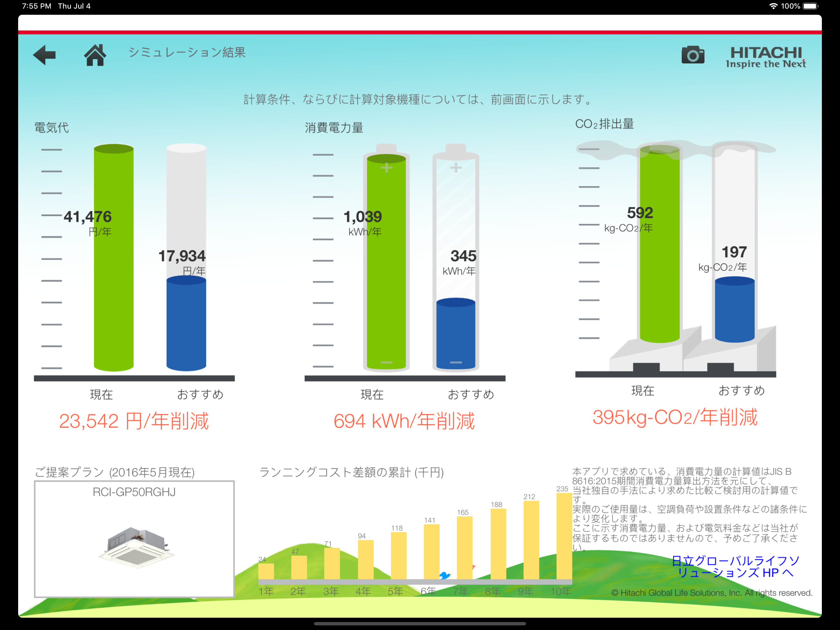Image resolution: width=840 pixels, height=630 pixels.
Task: Tap the back arrow icon
Action: click(x=45, y=55)
